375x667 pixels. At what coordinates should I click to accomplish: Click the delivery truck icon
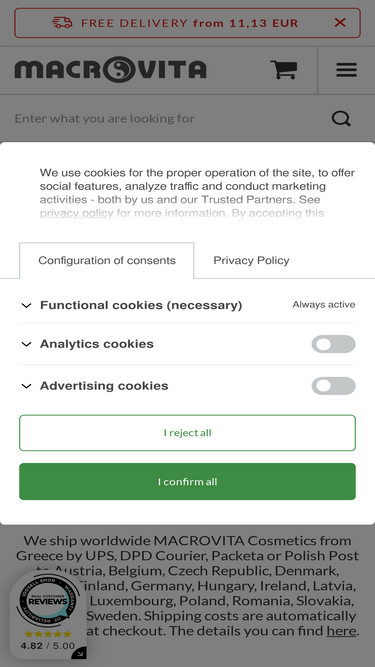point(62,23)
